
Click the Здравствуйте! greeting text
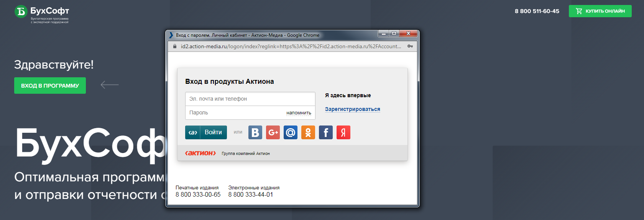[54, 65]
